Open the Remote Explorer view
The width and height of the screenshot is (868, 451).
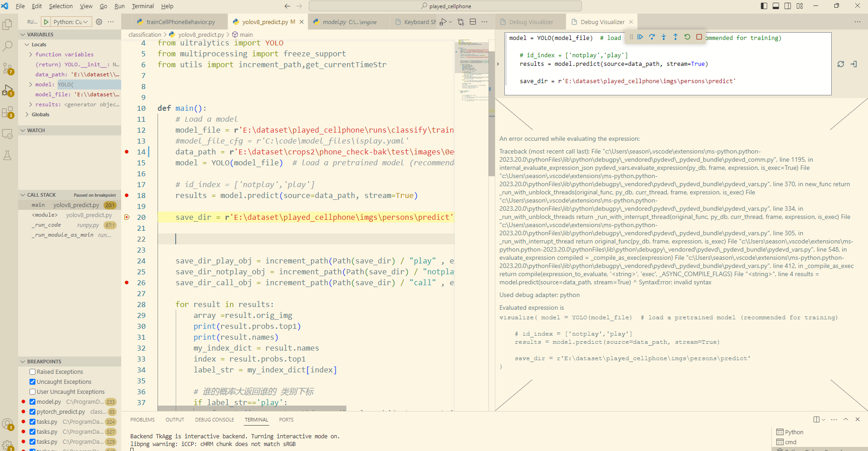point(8,134)
